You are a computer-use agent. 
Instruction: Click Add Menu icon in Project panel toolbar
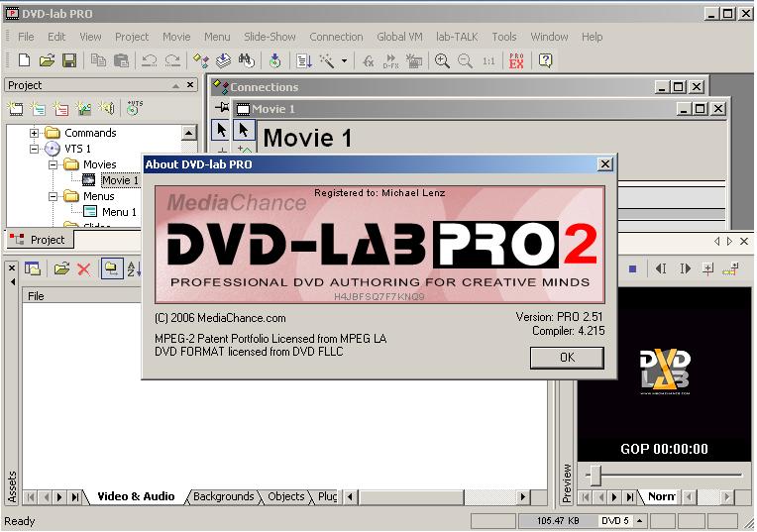point(38,108)
